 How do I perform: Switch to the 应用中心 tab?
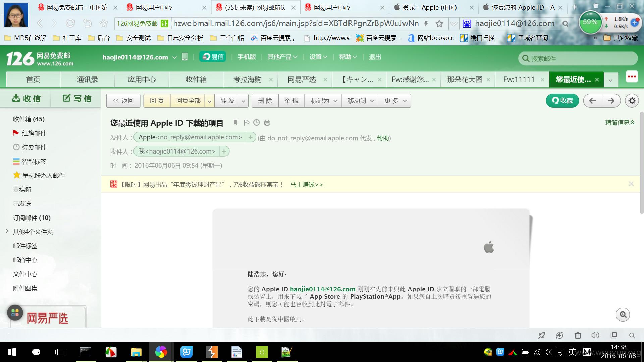tap(142, 79)
